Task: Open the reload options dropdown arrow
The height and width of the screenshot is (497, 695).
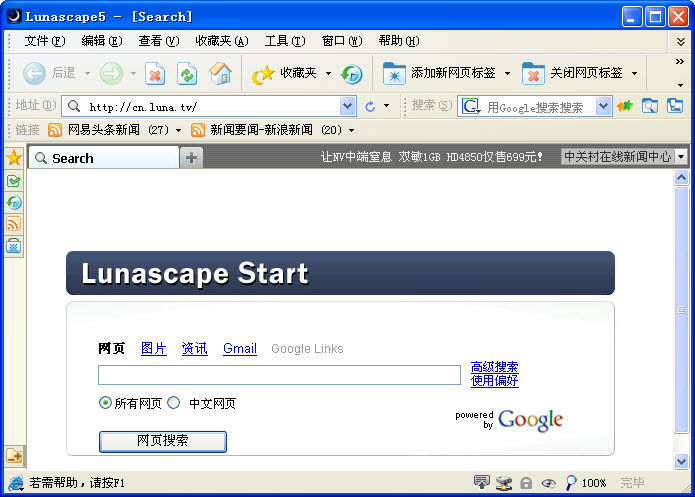Action: tap(387, 106)
